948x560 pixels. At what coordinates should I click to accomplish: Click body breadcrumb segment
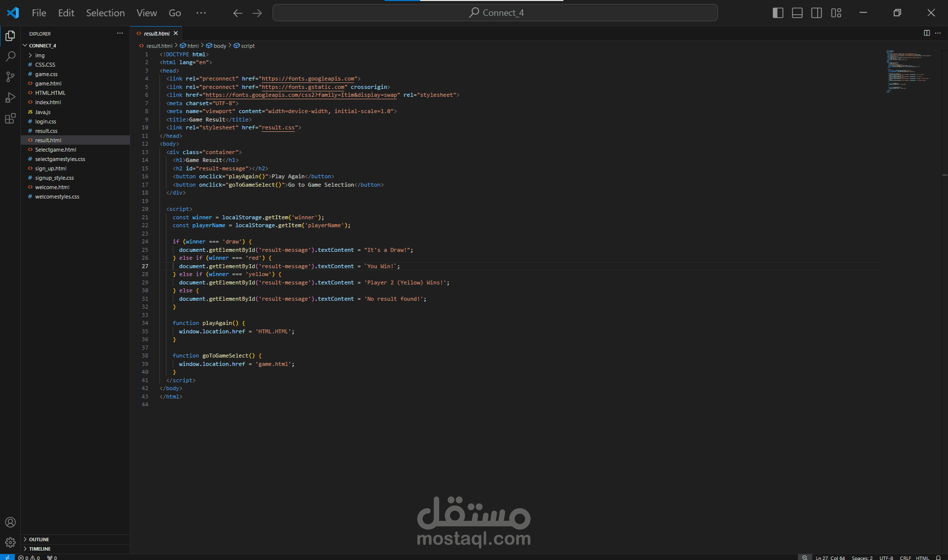point(216,46)
